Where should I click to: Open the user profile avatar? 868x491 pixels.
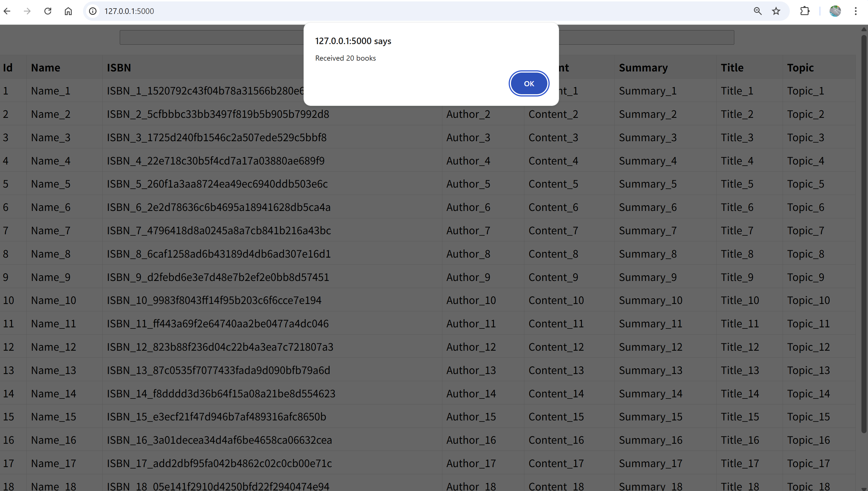(835, 11)
